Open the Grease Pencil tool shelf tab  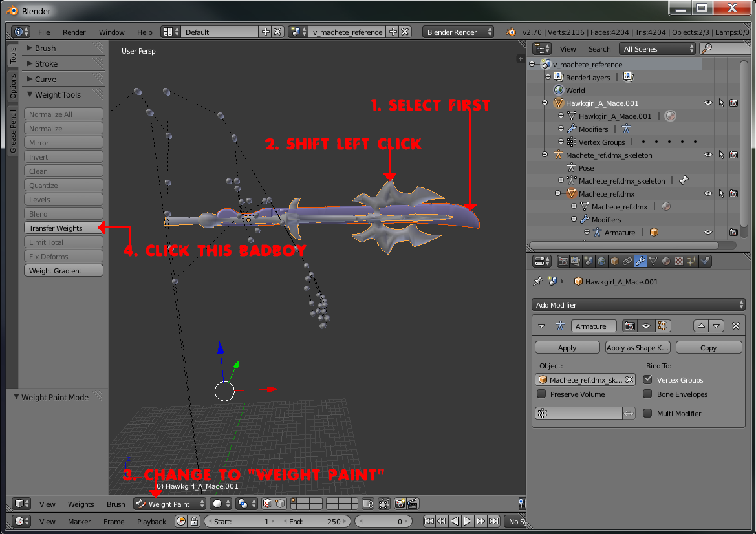coord(12,131)
